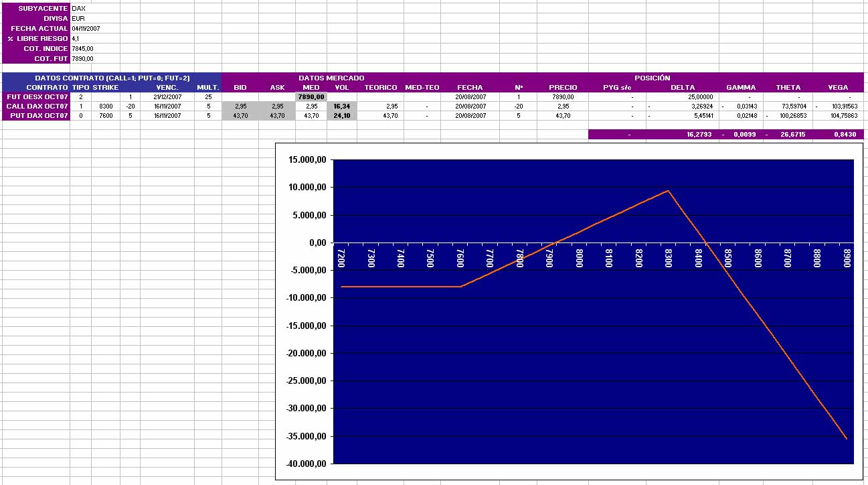Image resolution: width=868 pixels, height=485 pixels.
Task: Click the MED column header
Action: coord(311,87)
